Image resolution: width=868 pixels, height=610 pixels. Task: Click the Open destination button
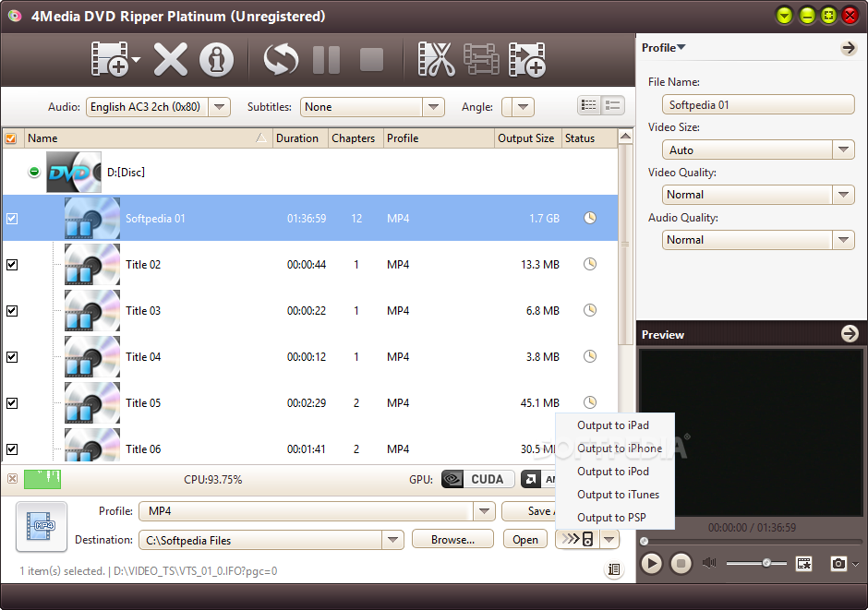525,539
